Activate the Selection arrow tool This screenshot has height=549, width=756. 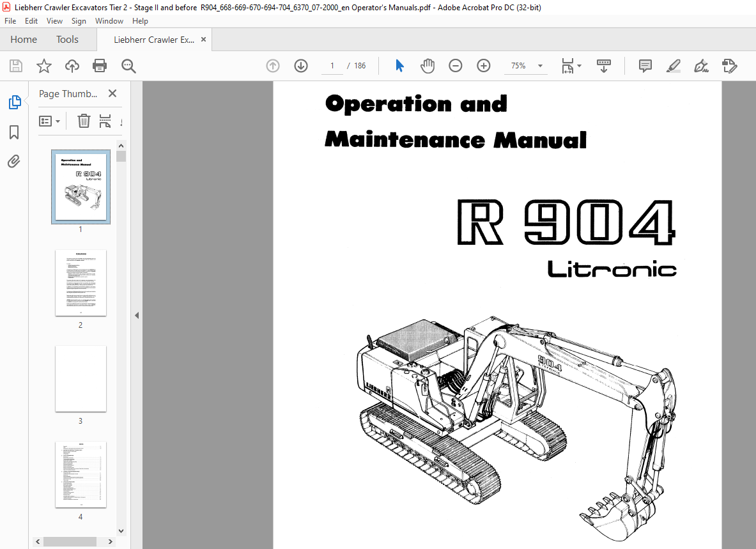(399, 66)
